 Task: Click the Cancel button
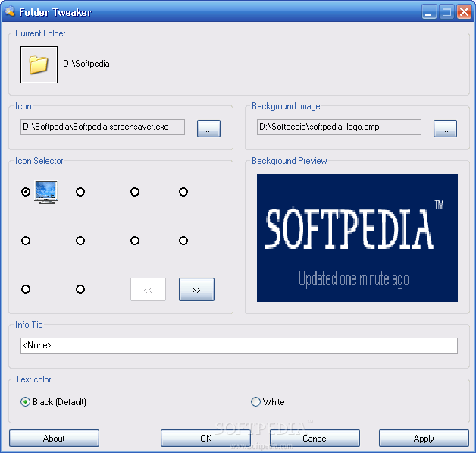(x=315, y=438)
